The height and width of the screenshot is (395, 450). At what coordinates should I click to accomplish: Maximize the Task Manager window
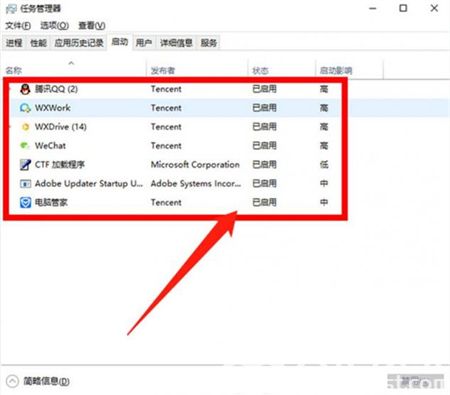coord(403,8)
